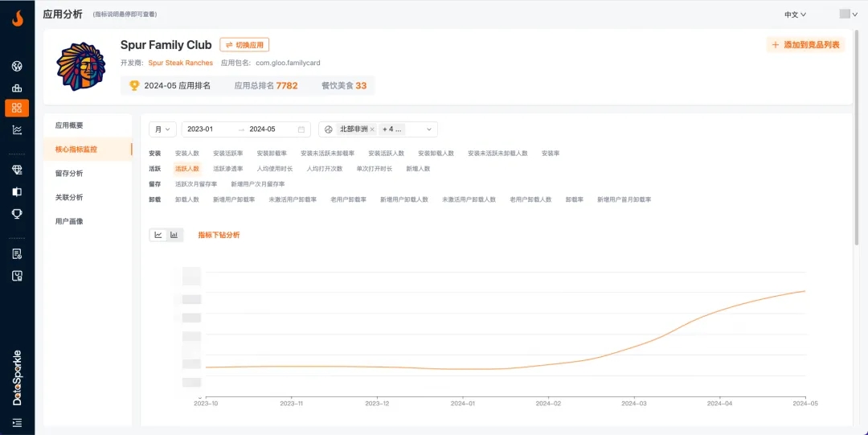Viewport: 868px width, 435px height.
Task: Open the split-panel compare sidebar icon
Action: pos(17,191)
